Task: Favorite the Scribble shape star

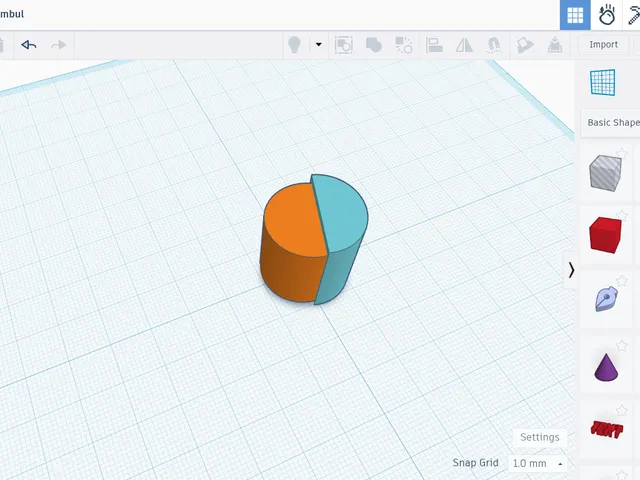Action: click(622, 280)
